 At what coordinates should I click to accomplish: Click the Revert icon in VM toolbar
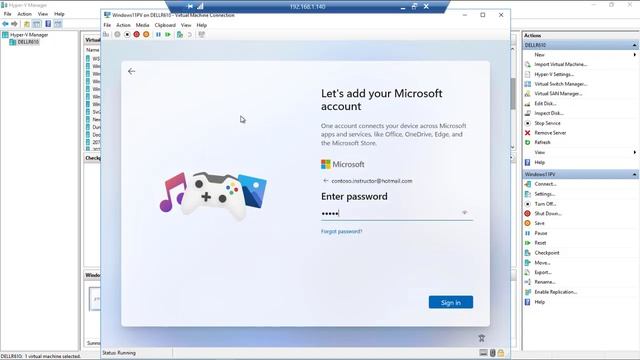click(190, 35)
